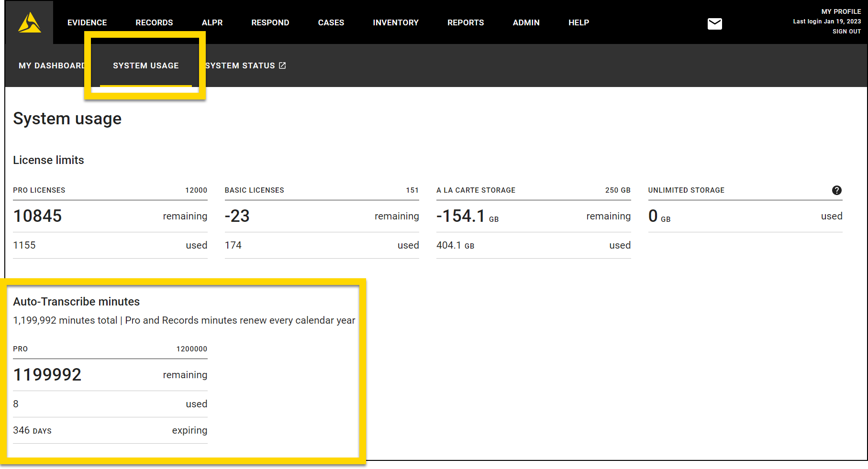Select the System Usage tab
Image resolution: width=868 pixels, height=469 pixels.
tap(145, 65)
